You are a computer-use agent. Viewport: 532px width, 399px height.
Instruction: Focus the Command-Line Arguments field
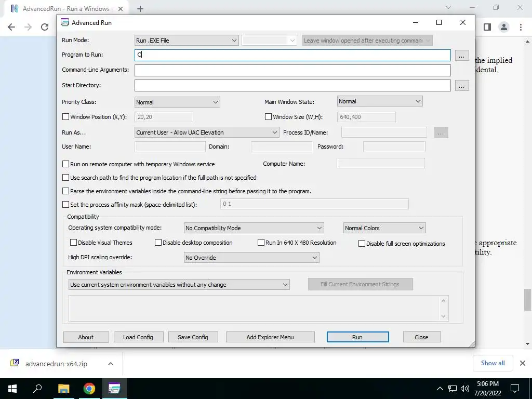coord(292,70)
